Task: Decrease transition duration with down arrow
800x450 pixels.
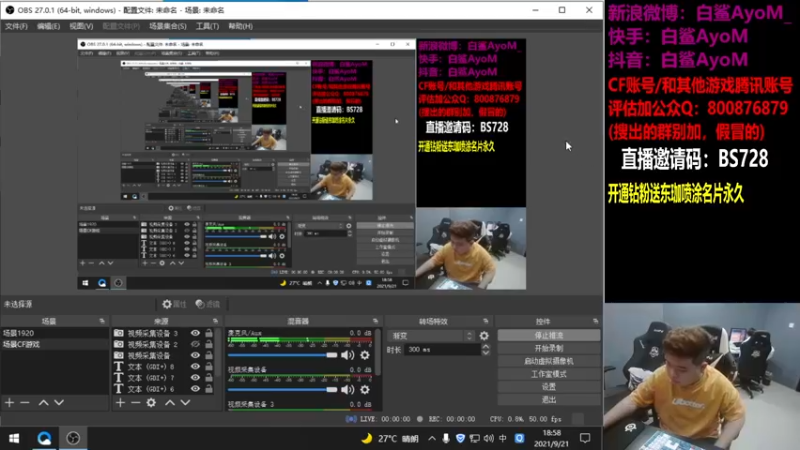Action: pyautogui.click(x=486, y=353)
